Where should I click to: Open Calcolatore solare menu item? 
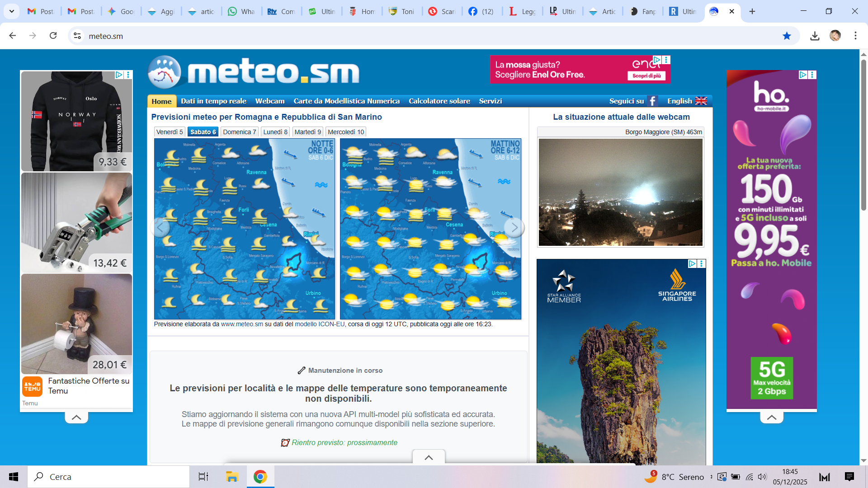click(x=439, y=101)
